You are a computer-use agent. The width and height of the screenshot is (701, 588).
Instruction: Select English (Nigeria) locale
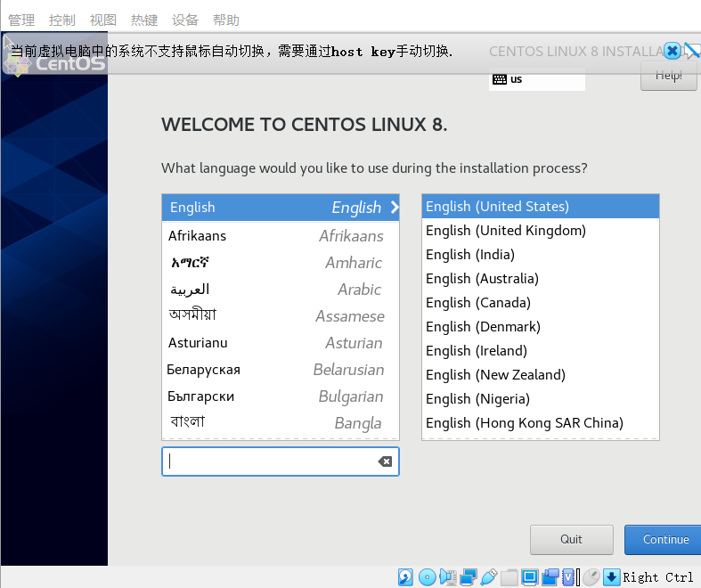tap(541, 399)
